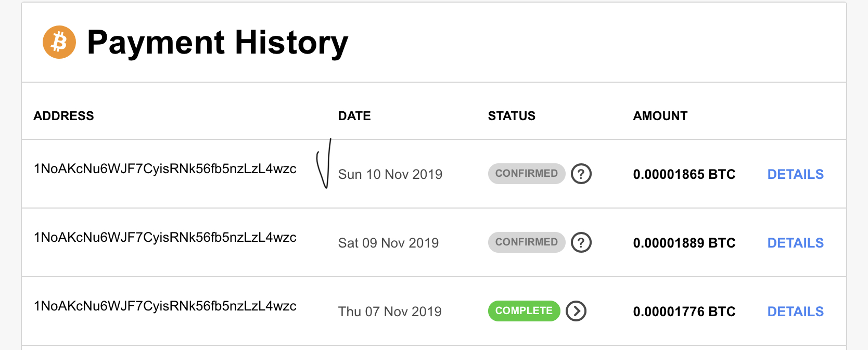Click help icon beside Sun 10 Nov status
The height and width of the screenshot is (350, 868).
(x=581, y=174)
